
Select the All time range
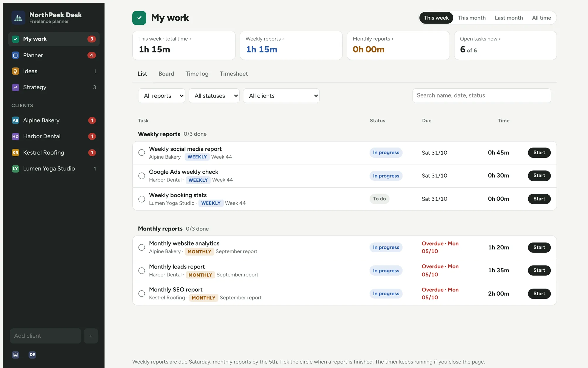click(x=542, y=18)
